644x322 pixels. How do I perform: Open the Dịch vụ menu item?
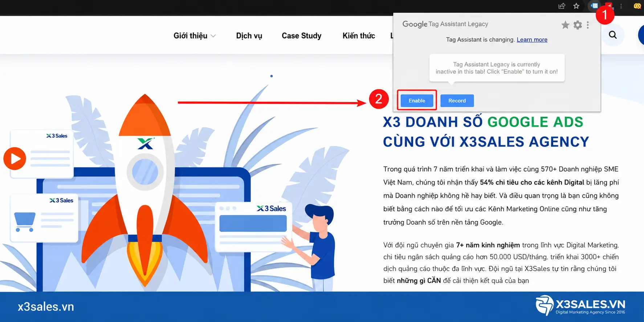coord(249,36)
